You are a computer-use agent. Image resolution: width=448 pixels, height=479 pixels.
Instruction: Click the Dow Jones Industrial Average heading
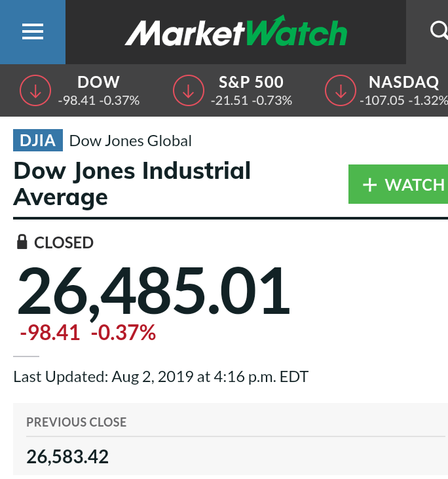coord(132,184)
